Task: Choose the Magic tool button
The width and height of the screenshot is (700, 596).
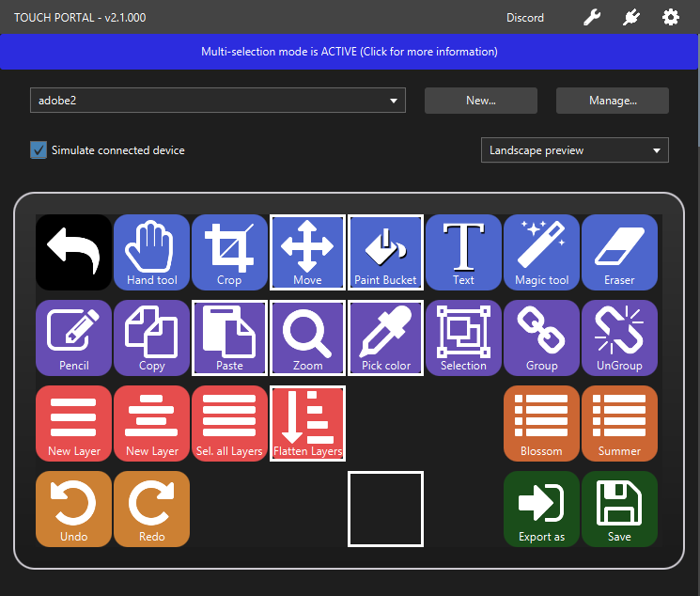Action: point(541,252)
